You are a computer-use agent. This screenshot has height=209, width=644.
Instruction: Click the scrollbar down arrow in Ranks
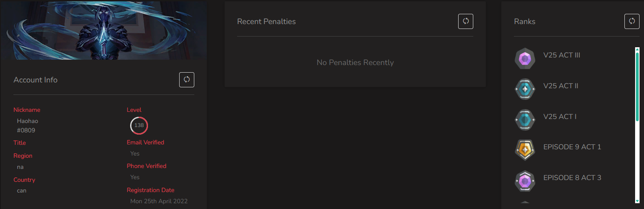(637, 201)
